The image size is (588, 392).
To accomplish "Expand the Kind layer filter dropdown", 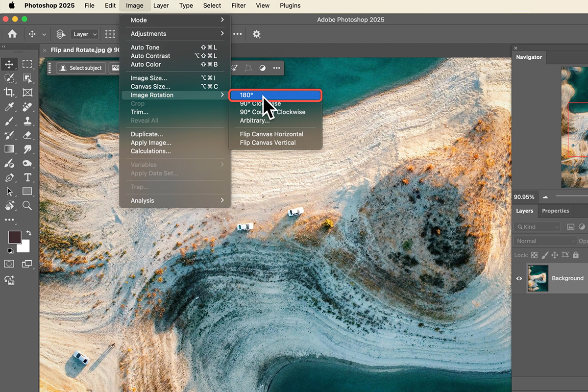I will 537,227.
